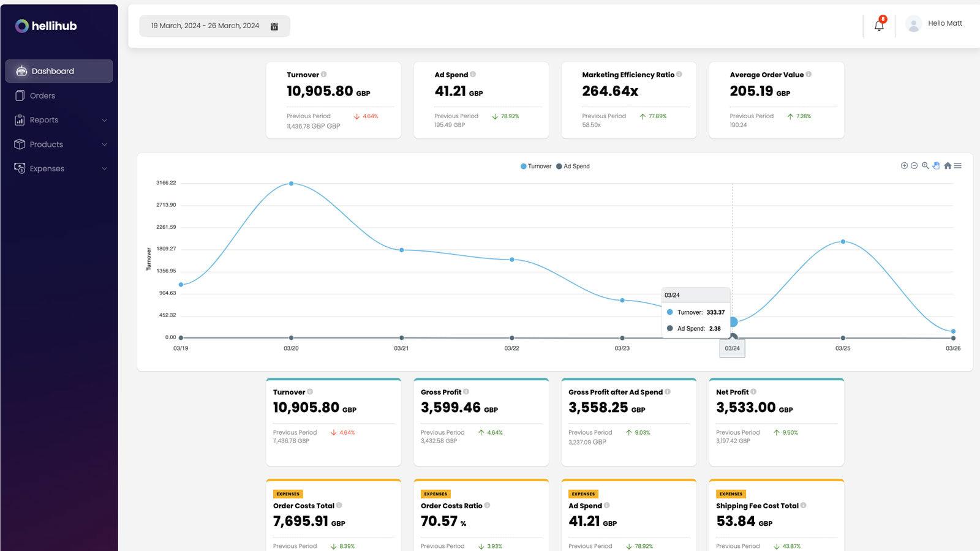Open the date range picker showing 19-26 March
Image resolution: width=980 pixels, height=551 pixels.
pyautogui.click(x=214, y=26)
